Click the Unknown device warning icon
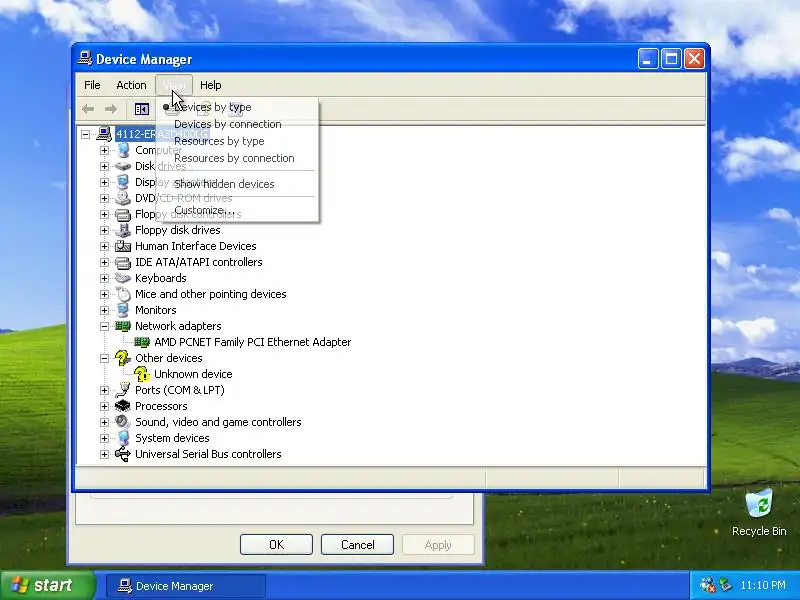The height and width of the screenshot is (600, 800). [x=142, y=374]
